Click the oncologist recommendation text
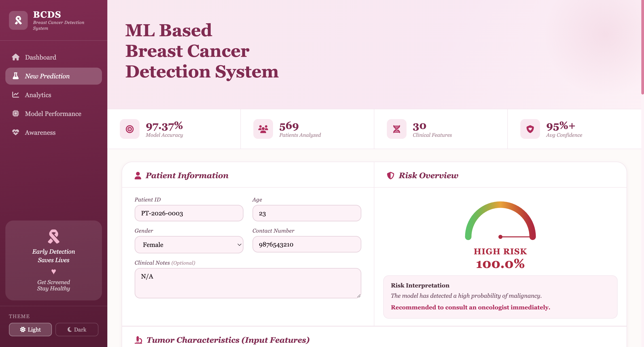The height and width of the screenshot is (347, 644). (470, 307)
